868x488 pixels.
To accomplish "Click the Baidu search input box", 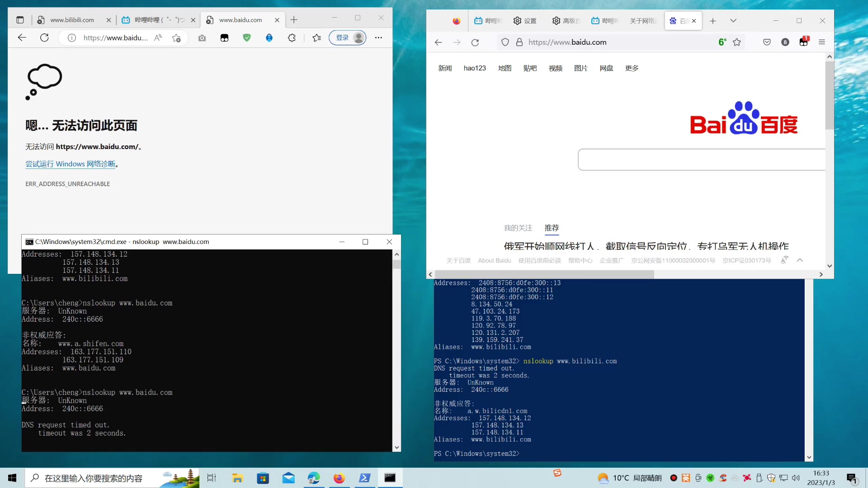I will pos(702,160).
